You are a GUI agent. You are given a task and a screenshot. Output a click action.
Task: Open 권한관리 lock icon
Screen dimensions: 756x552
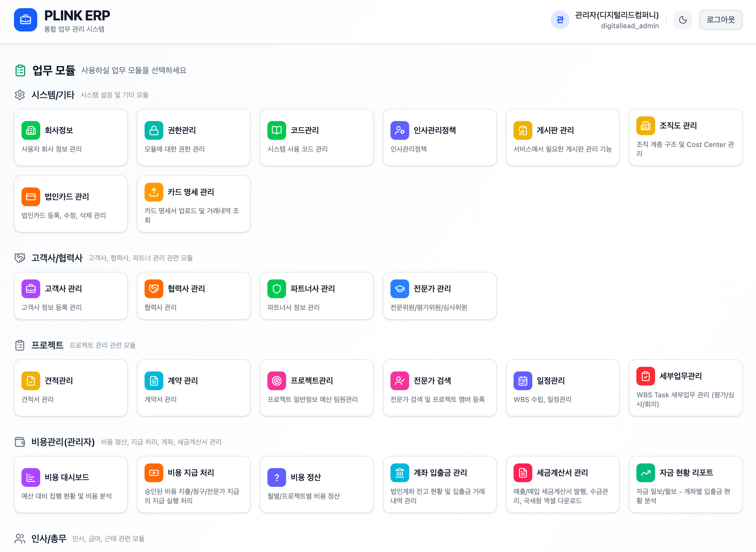tap(154, 130)
